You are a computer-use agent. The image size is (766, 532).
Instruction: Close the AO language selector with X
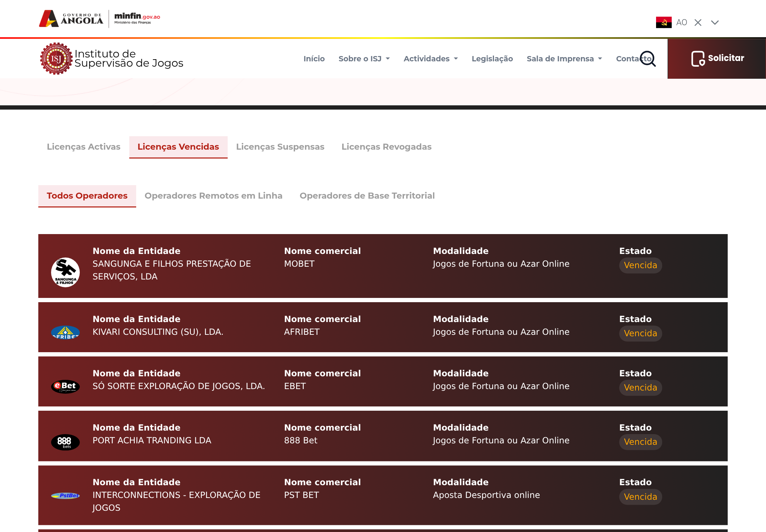[698, 22]
